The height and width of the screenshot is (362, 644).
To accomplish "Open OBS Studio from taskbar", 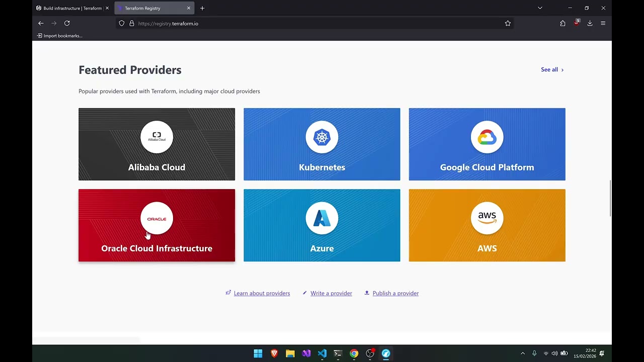I will coord(370,353).
